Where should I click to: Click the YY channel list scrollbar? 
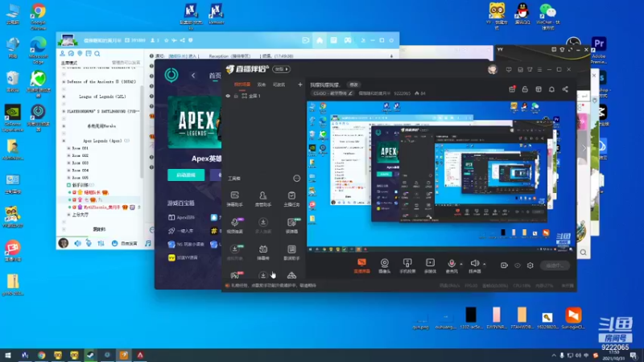pos(142,131)
